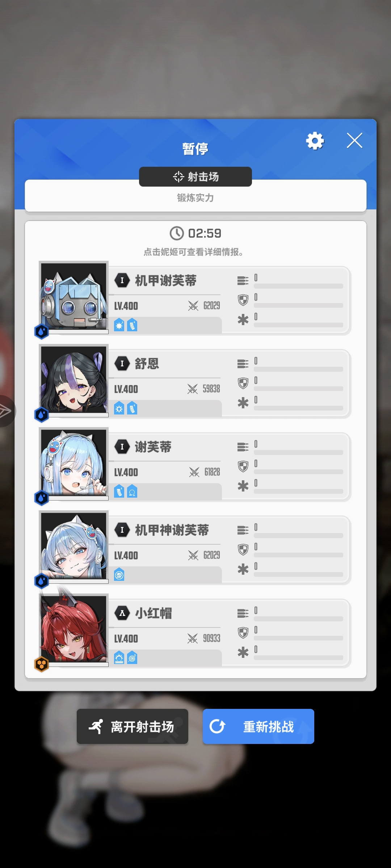This screenshot has width=391, height=868.
Task: Tap the burst class icon beside 小红帽
Action: pyautogui.click(x=122, y=613)
